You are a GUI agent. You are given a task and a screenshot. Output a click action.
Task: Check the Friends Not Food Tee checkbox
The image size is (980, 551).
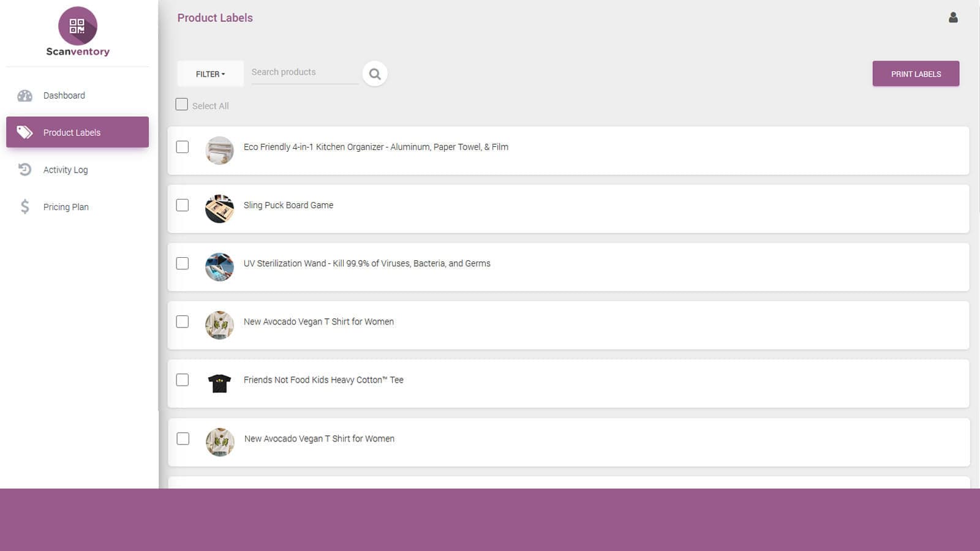pos(182,380)
